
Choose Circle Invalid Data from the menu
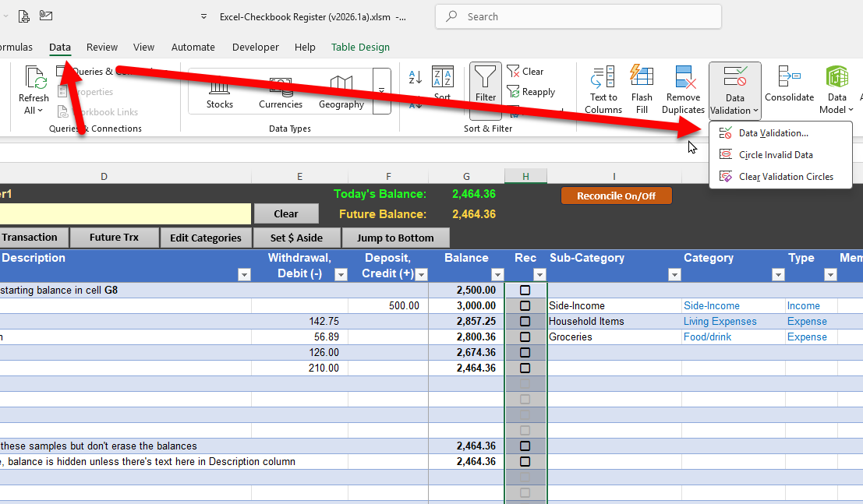click(775, 155)
